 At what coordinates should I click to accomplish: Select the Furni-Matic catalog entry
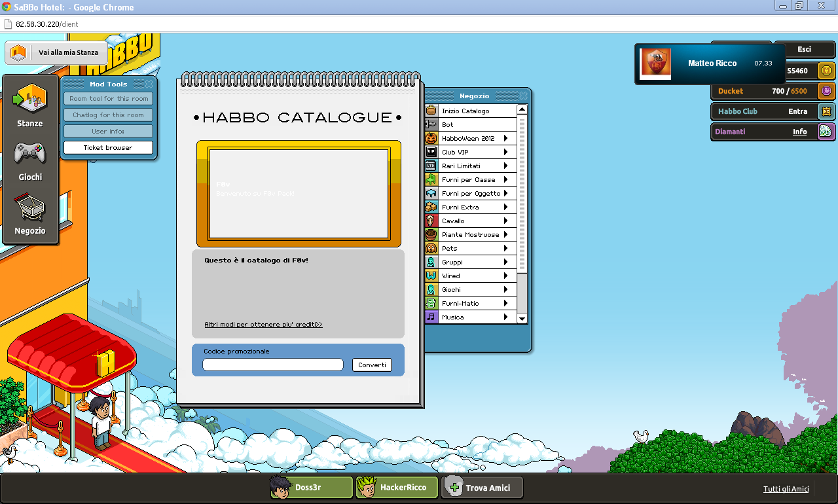[x=471, y=303]
